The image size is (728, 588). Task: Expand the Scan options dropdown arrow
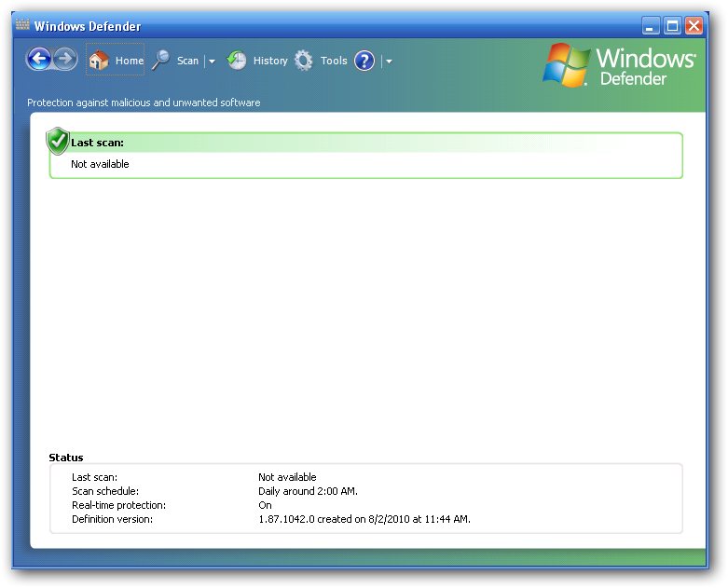[x=212, y=62]
